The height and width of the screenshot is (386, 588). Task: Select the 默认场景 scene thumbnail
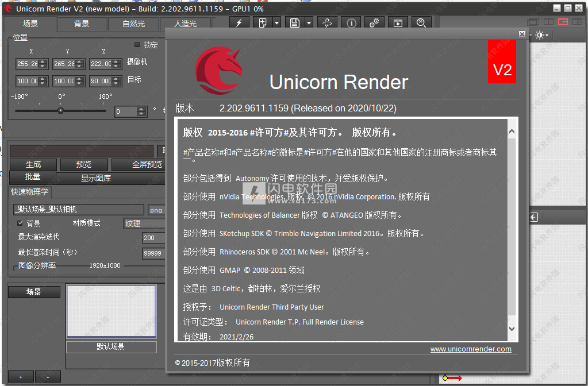click(x=112, y=311)
